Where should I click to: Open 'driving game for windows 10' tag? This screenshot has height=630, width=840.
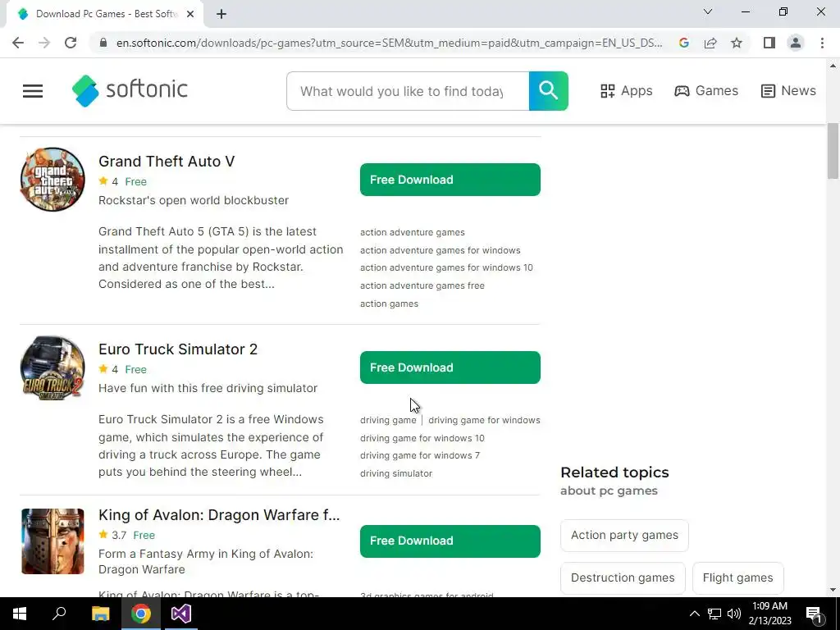(422, 438)
